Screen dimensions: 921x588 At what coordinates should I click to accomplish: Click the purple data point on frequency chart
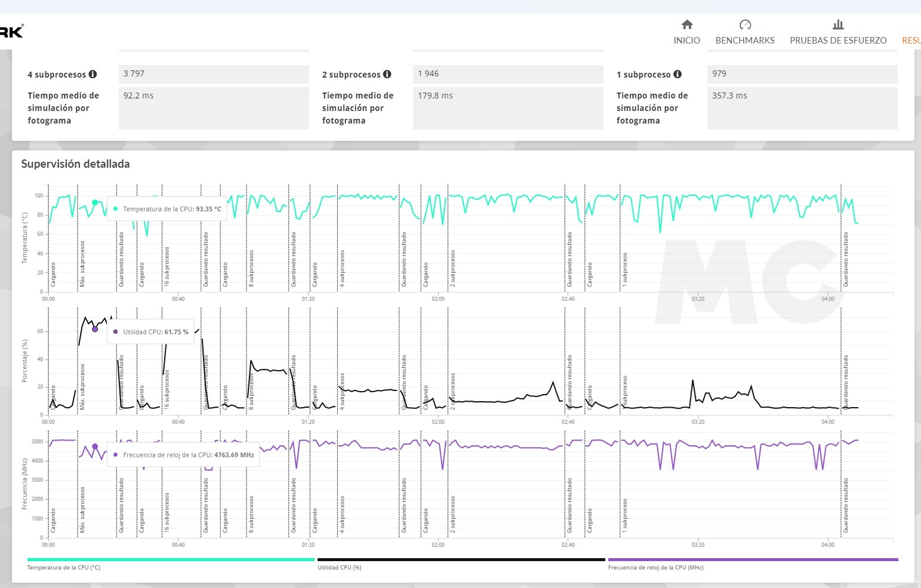tap(95, 447)
